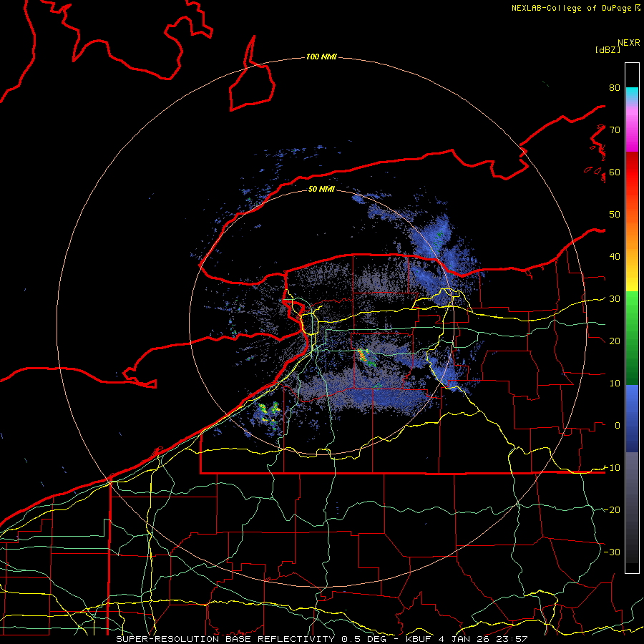Click the 30 value on dBZ scale

615,299
